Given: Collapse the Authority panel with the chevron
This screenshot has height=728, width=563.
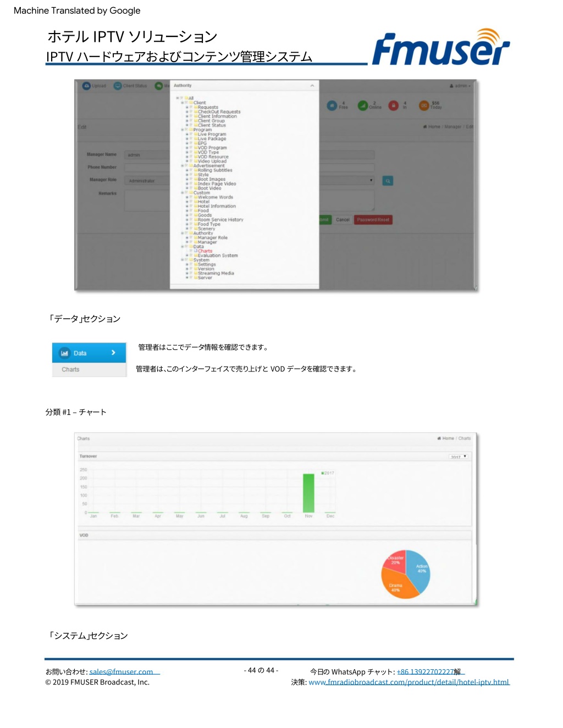Looking at the screenshot, I should pyautogui.click(x=312, y=86).
